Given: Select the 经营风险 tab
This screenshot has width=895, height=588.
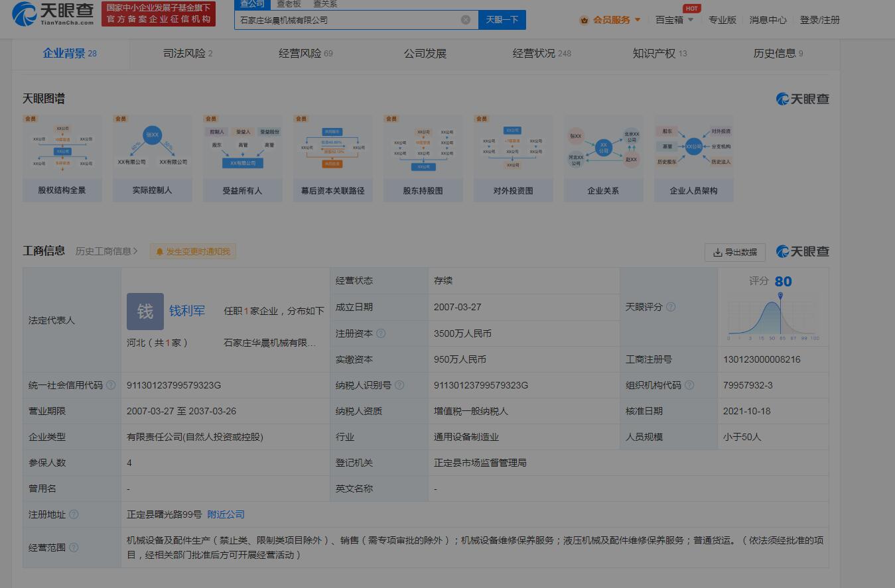Looking at the screenshot, I should [x=306, y=53].
